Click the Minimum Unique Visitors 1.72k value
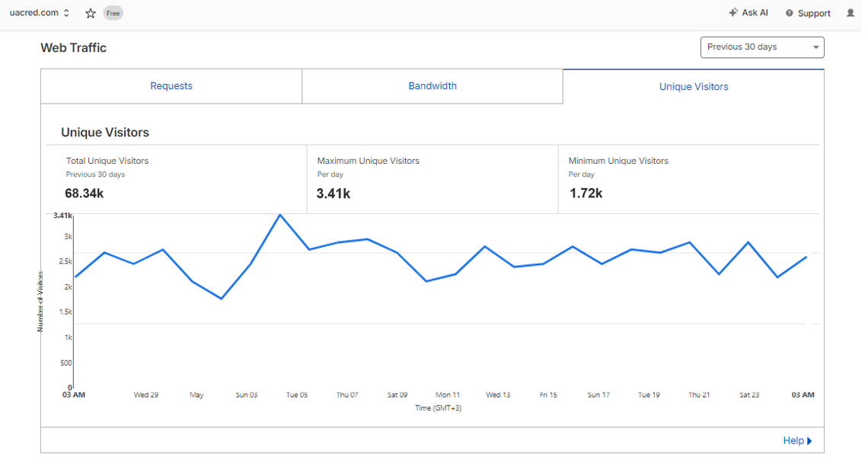Screen dimensions: 868x464 click(586, 194)
